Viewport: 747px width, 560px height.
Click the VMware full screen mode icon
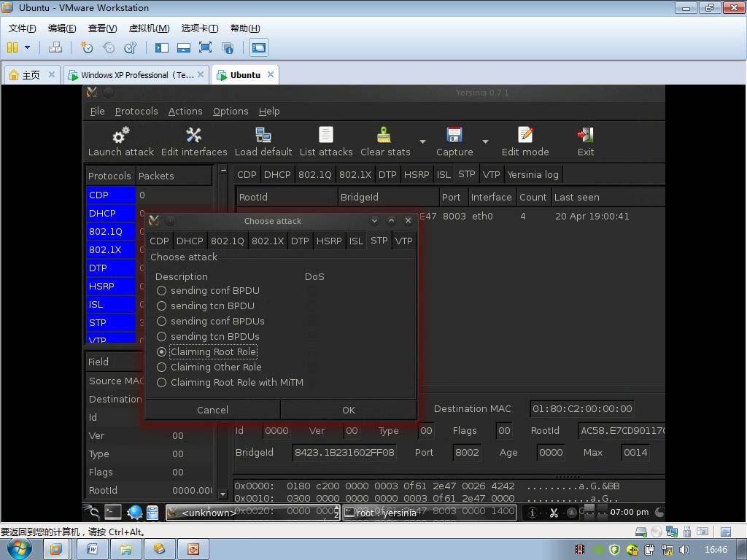(x=205, y=47)
